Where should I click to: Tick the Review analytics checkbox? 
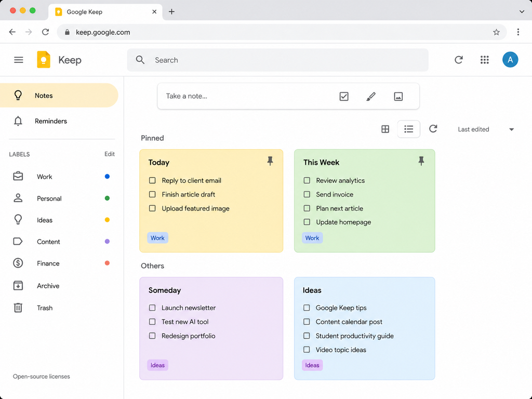pos(307,180)
